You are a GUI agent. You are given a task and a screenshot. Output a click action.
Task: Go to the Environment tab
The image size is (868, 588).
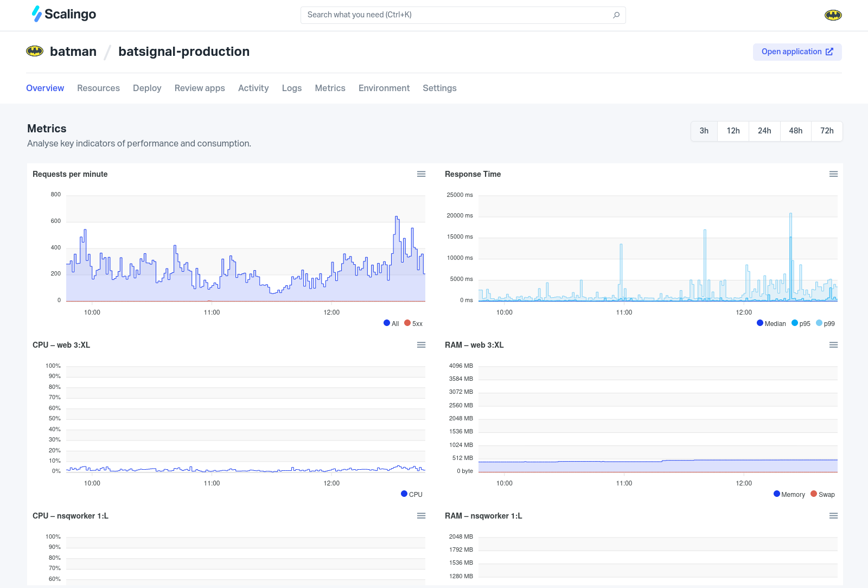pos(384,88)
